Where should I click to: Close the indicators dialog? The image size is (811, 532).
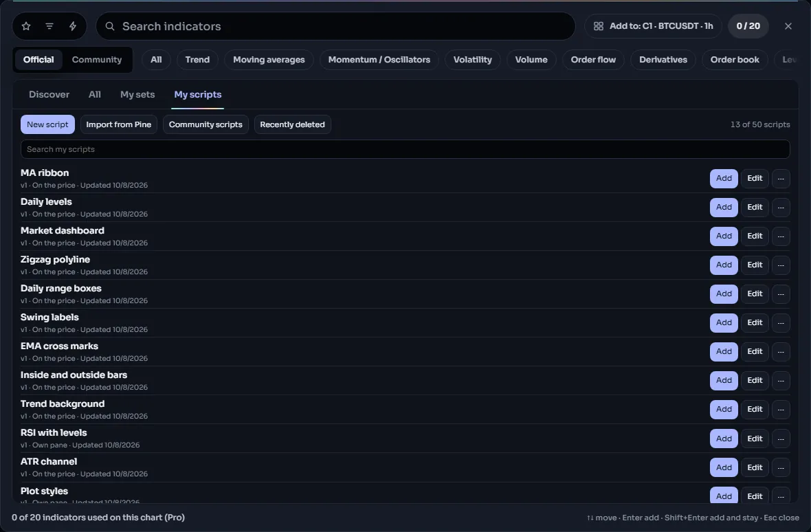[788, 26]
